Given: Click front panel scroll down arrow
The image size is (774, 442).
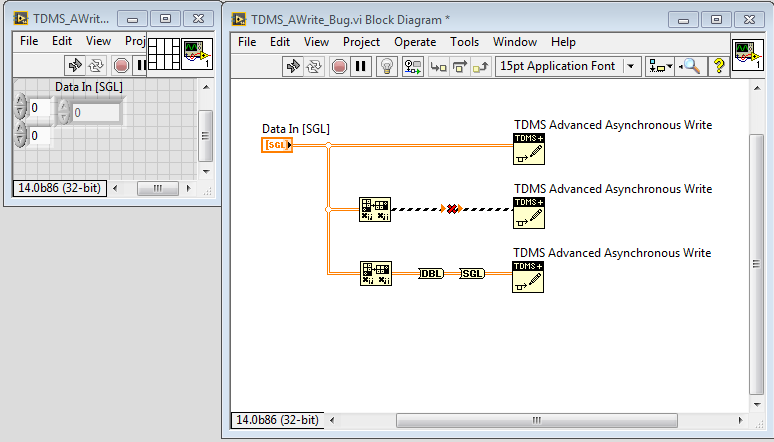Looking at the screenshot, I should coord(206,171).
